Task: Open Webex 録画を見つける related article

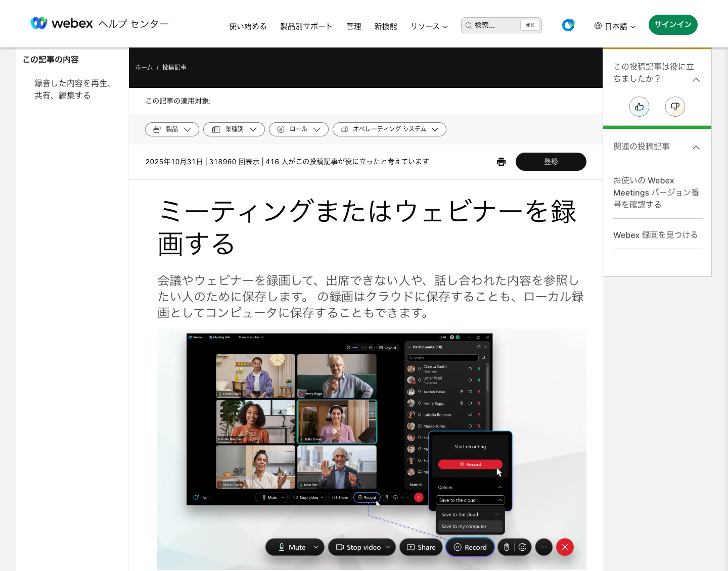Action: (x=655, y=235)
